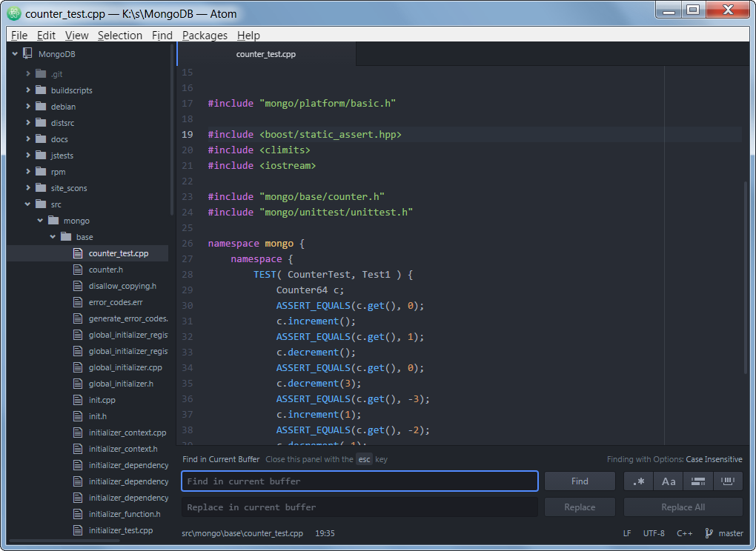Open initializer_context.h in the tree

123,449
